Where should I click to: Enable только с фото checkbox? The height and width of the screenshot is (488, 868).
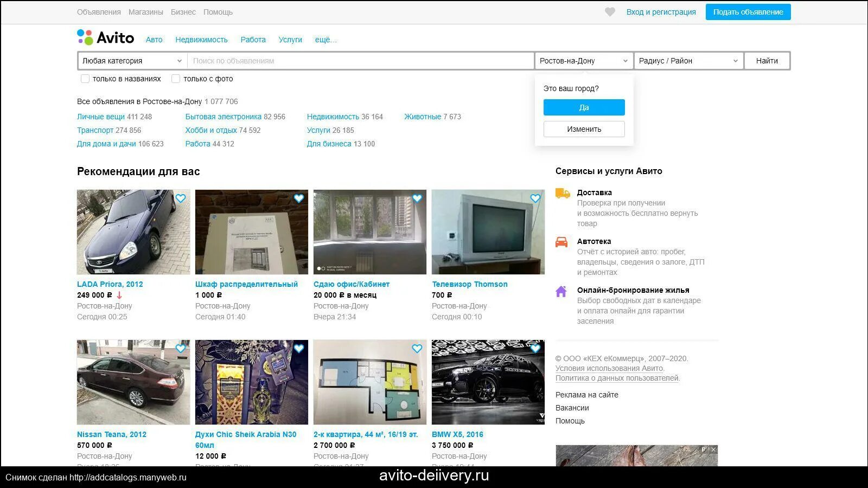click(x=176, y=79)
